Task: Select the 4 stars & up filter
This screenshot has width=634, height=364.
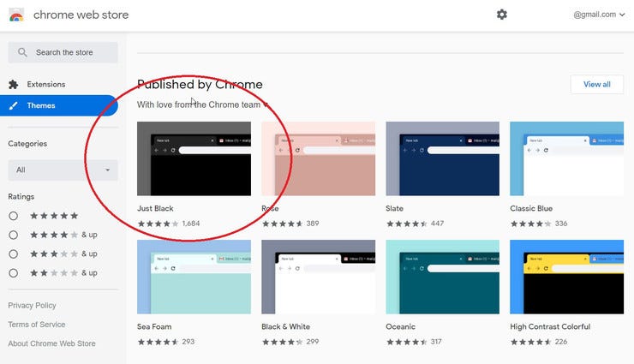Action: coord(14,235)
